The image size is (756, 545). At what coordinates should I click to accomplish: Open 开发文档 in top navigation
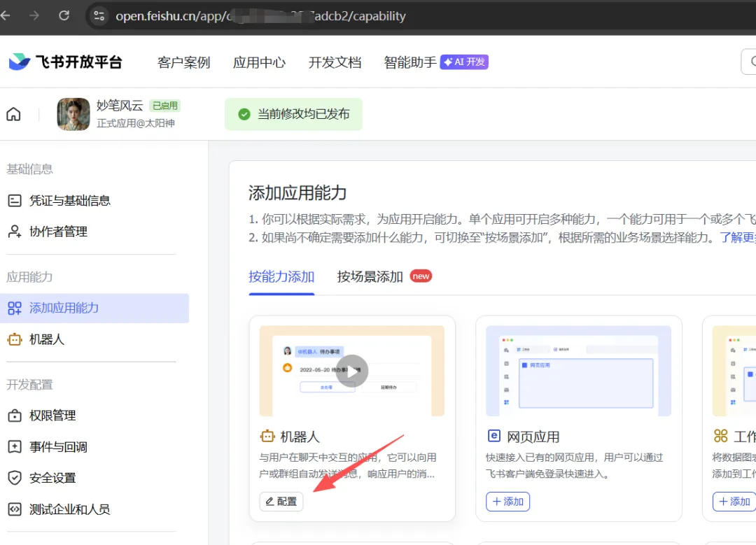(335, 62)
